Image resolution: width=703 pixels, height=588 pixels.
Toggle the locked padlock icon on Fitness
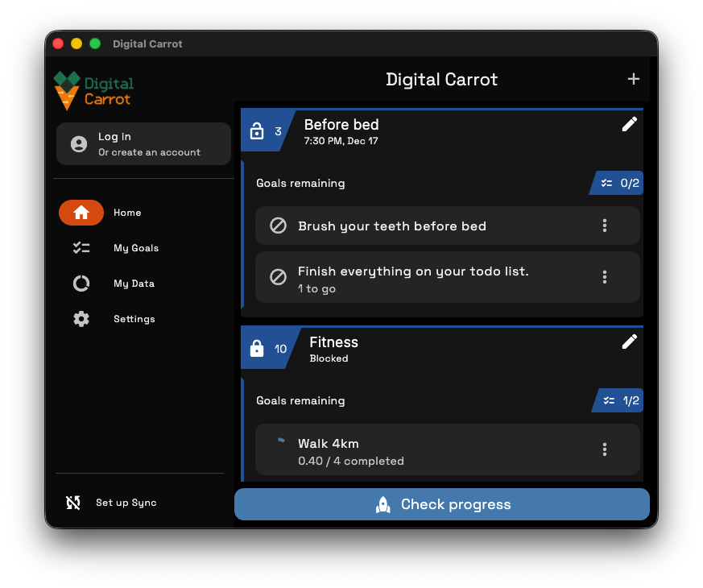click(257, 349)
